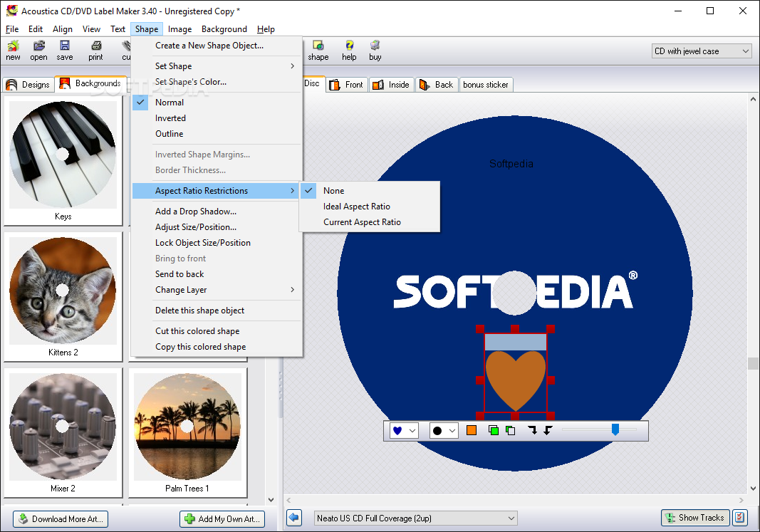Select the Keys background thumbnail
Screen dimensions: 760x532
63,161
